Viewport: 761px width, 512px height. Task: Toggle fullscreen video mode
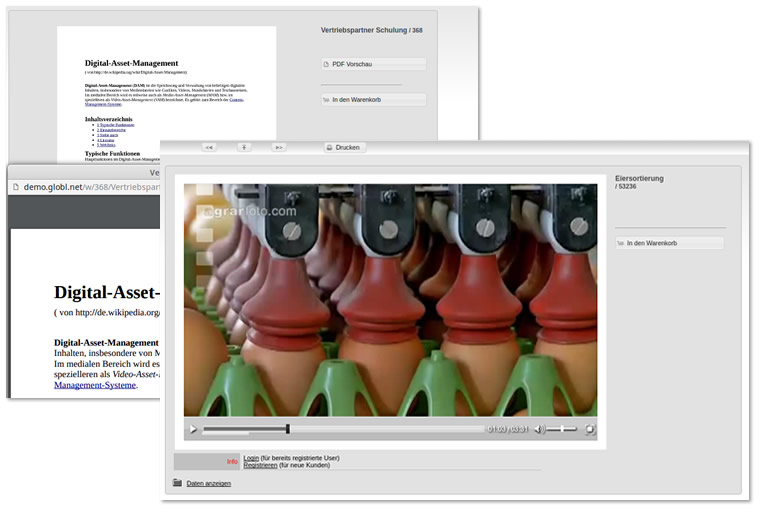click(x=589, y=429)
